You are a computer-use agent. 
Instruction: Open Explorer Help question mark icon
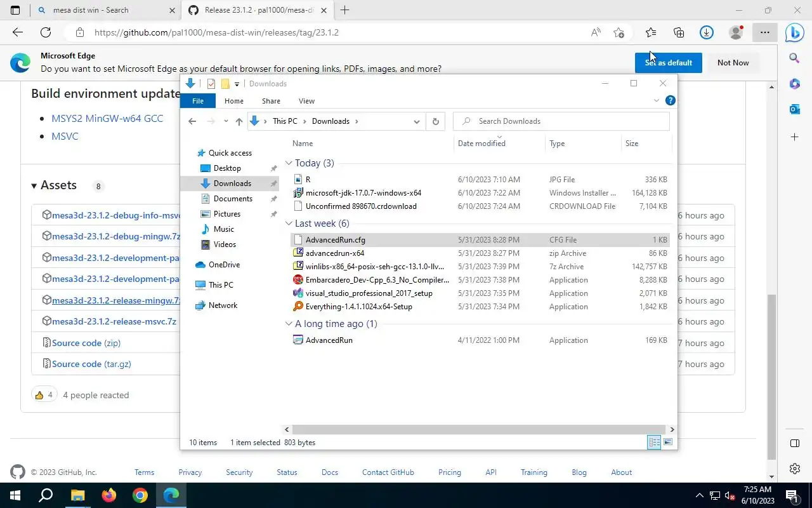pyautogui.click(x=670, y=100)
